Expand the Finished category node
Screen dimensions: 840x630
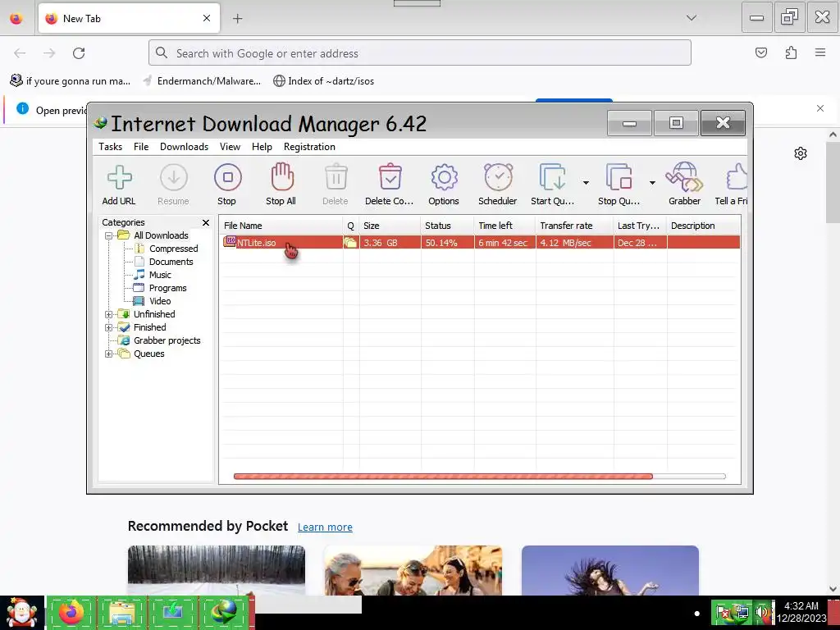[109, 327]
